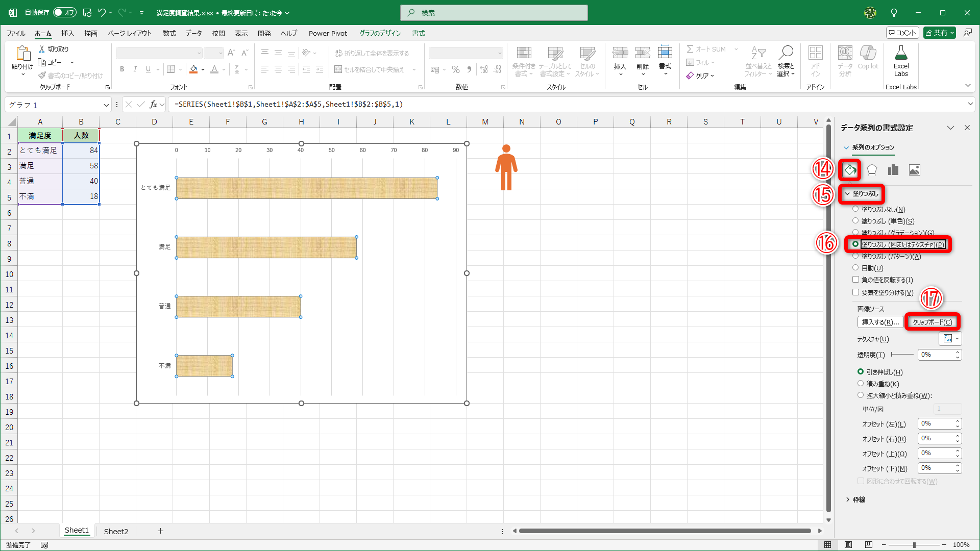Open the Picture icon tab in pane
The width and height of the screenshot is (980, 551).
click(x=915, y=170)
